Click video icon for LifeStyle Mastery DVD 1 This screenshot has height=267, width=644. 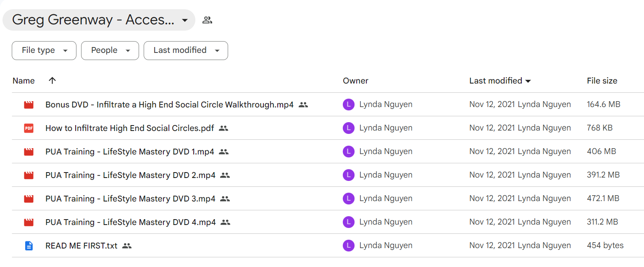click(29, 152)
